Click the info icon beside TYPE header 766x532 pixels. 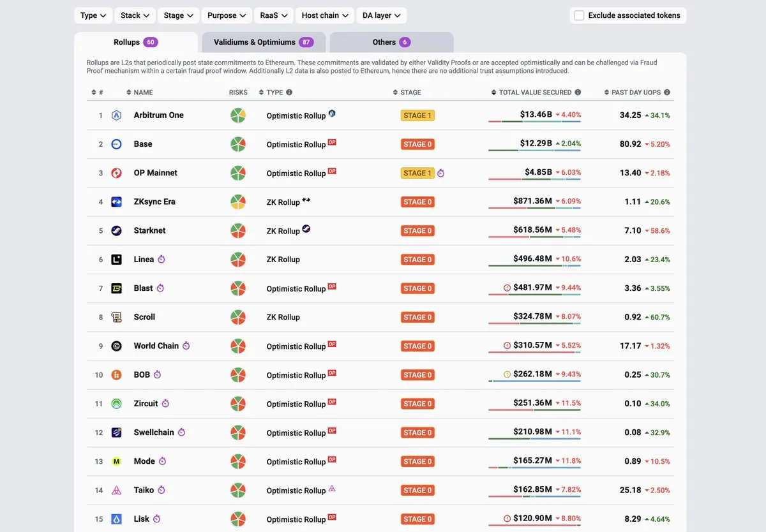[289, 92]
